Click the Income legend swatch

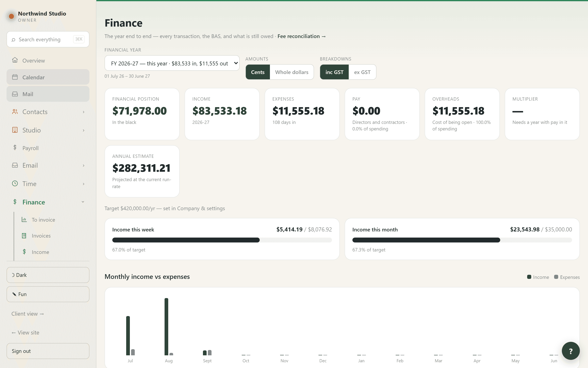coord(529,277)
